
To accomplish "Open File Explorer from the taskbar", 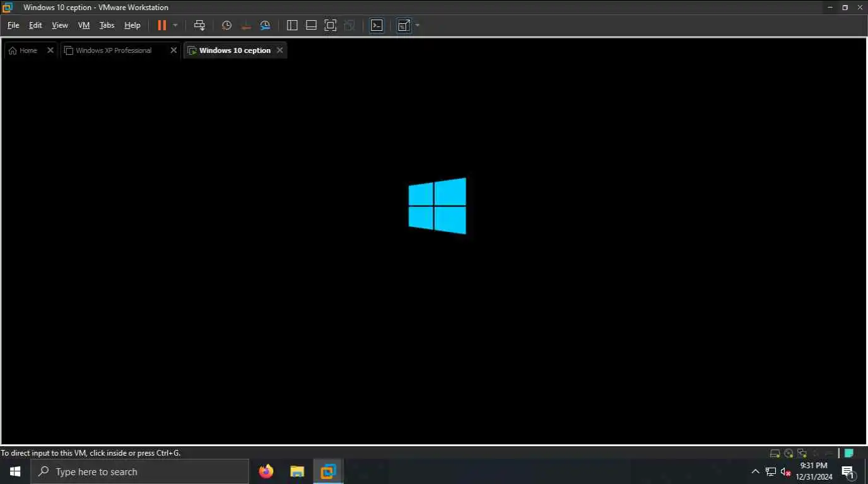I will (x=297, y=471).
